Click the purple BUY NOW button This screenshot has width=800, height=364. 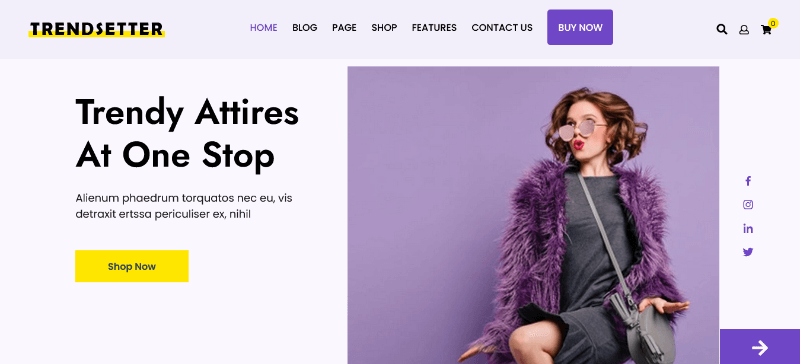tap(580, 27)
